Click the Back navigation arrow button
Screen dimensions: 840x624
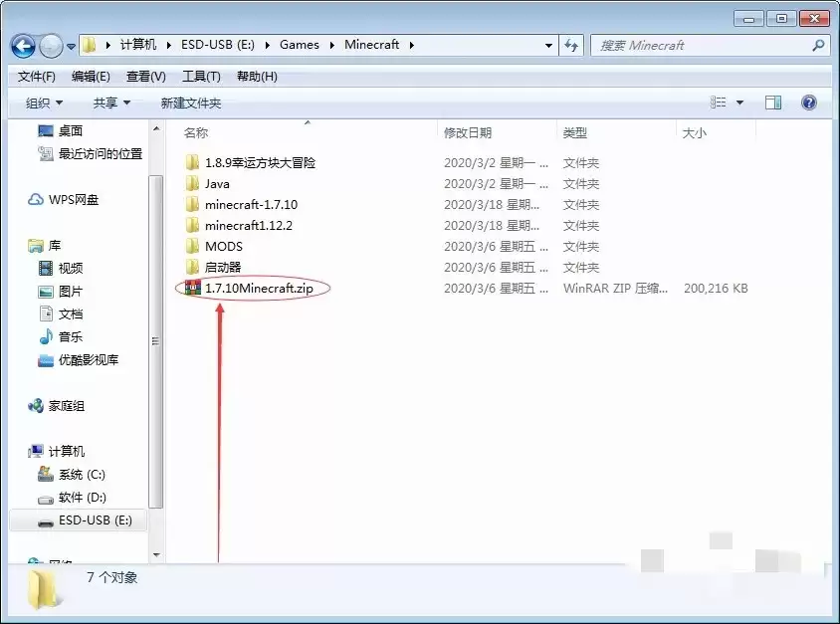click(23, 46)
